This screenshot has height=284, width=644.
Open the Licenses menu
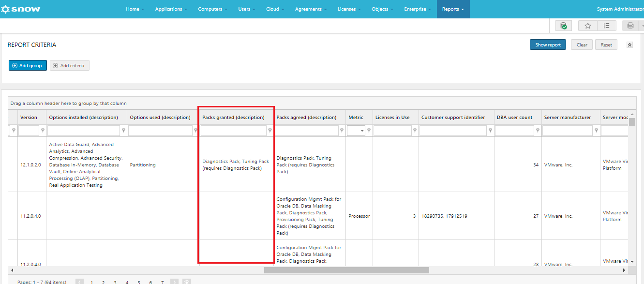(349, 9)
